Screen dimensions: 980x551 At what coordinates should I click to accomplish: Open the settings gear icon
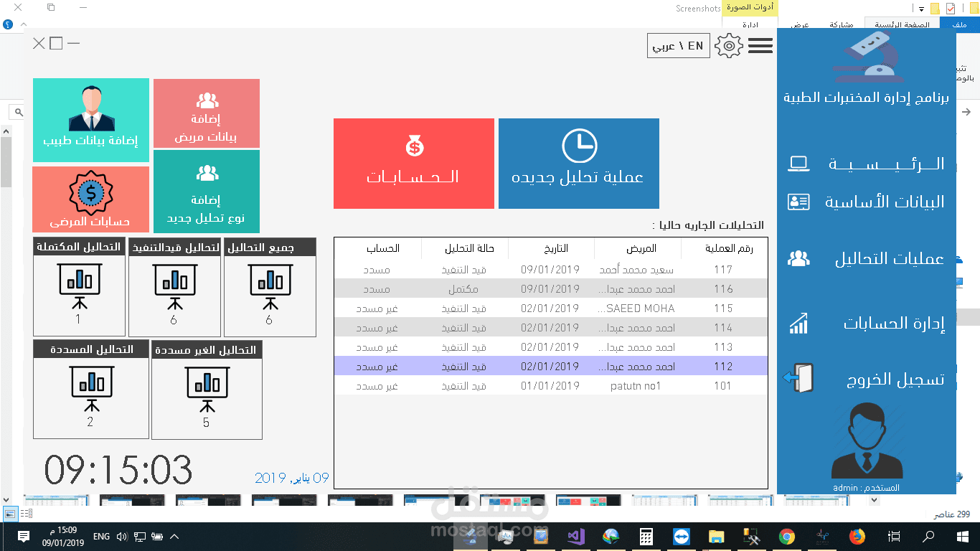(x=729, y=45)
